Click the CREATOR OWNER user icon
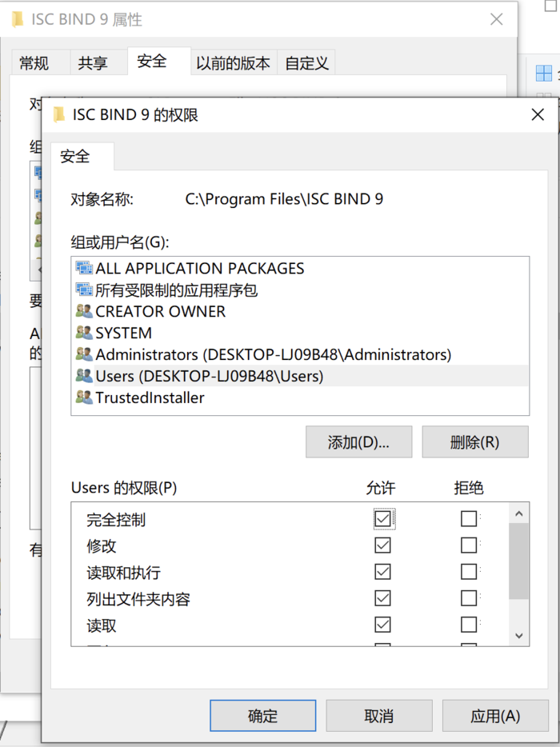560x747 pixels. coord(84,311)
